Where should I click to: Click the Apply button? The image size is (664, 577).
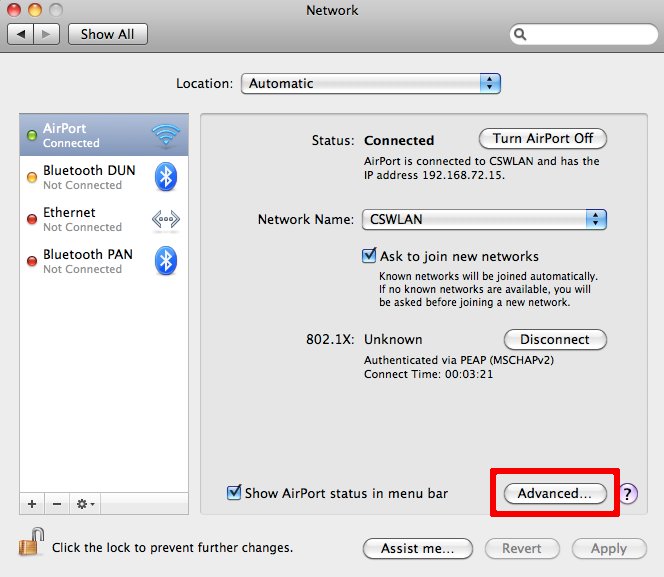pos(609,549)
